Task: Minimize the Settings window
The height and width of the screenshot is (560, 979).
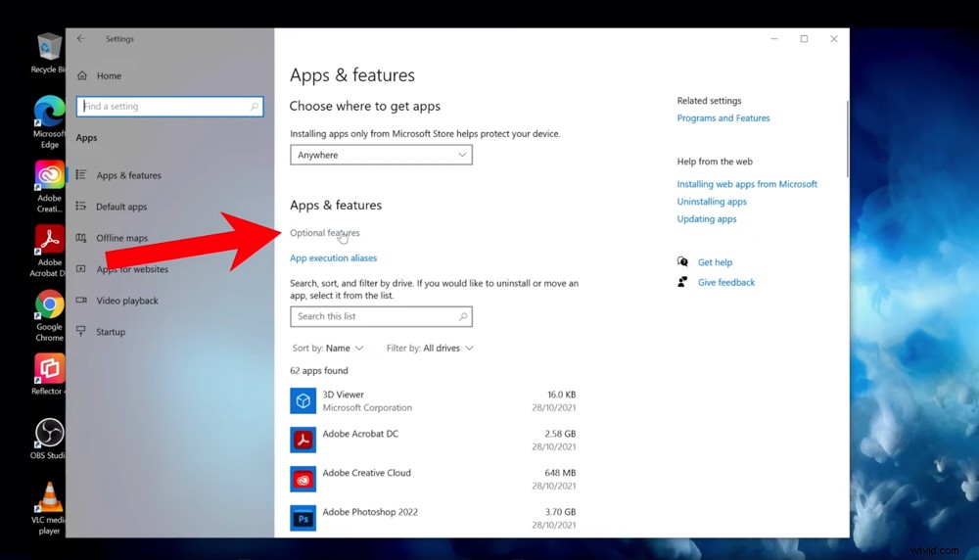Action: pos(774,39)
